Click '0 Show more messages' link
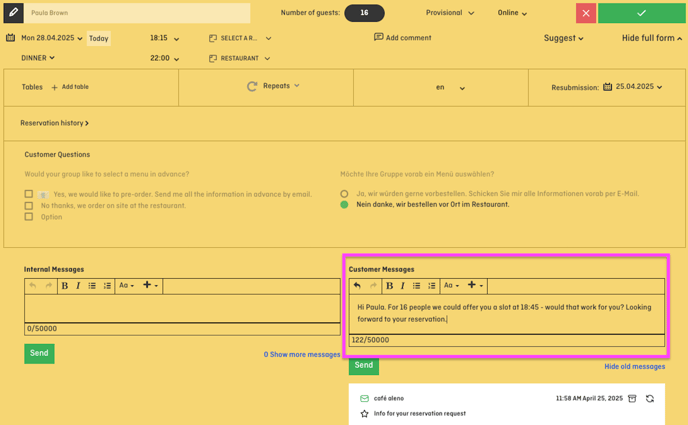Image resolution: width=688 pixels, height=425 pixels. coord(302,354)
